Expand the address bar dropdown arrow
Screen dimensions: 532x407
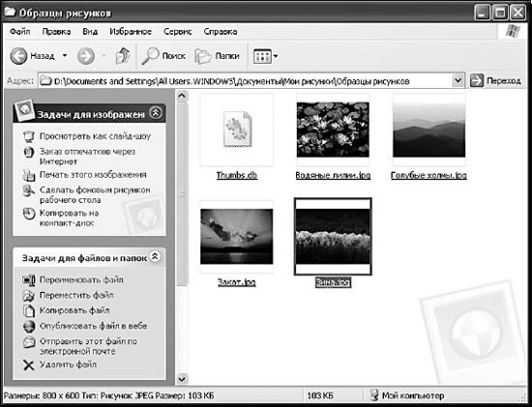458,80
